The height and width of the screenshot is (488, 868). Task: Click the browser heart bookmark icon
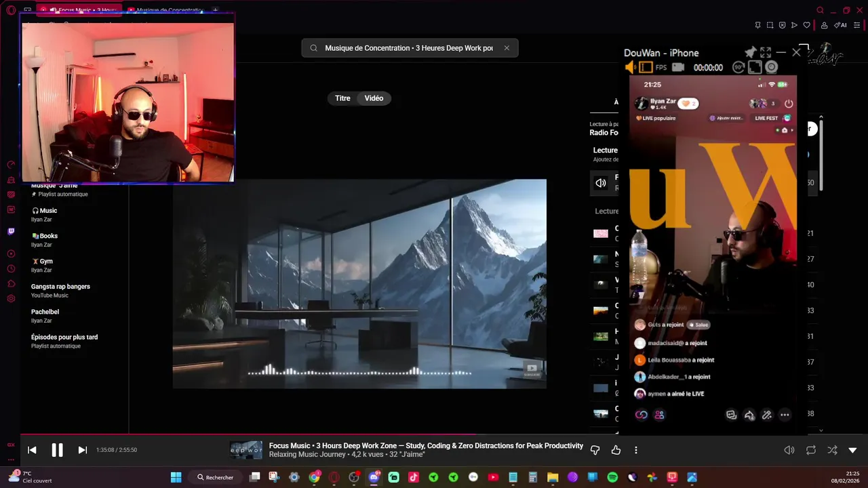point(806,25)
